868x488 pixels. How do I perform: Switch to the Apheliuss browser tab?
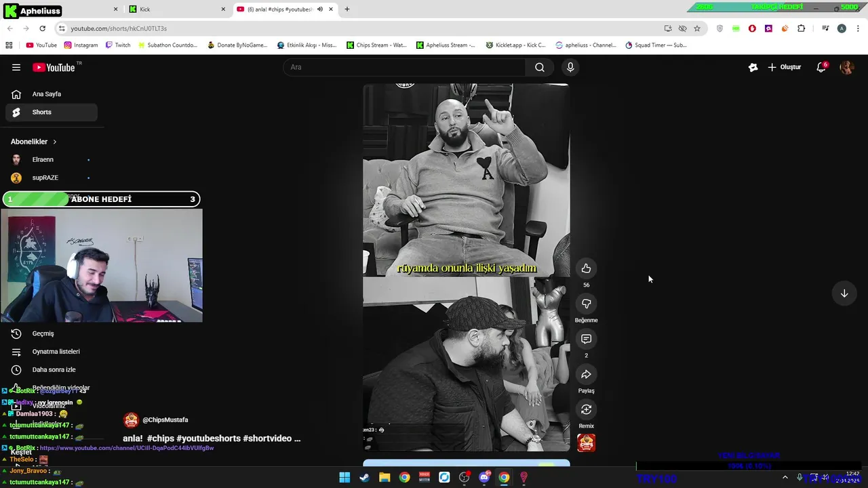click(60, 9)
